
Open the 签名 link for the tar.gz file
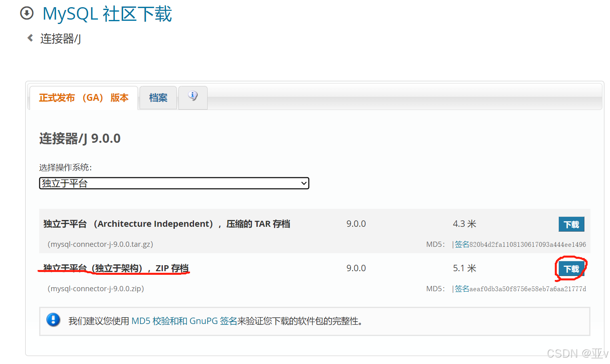pos(462,244)
